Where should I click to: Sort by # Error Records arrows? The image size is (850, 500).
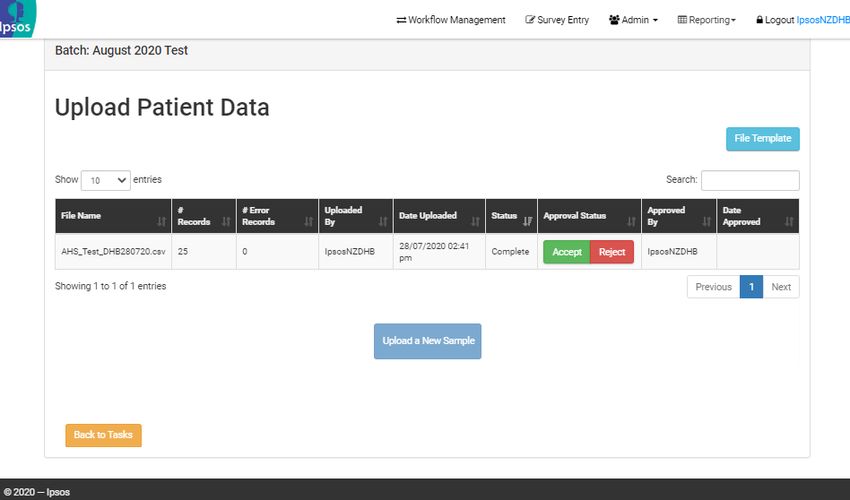308,221
